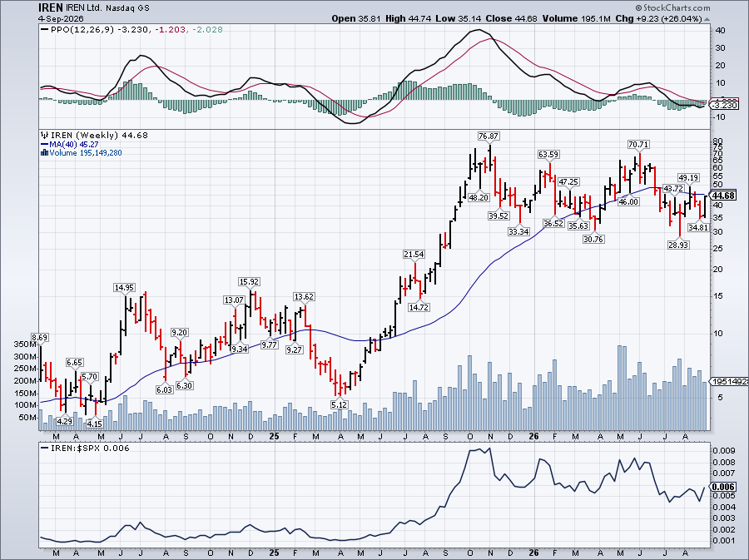The width and height of the screenshot is (749, 560).
Task: Click the 4.15 low price label
Action: pos(94,424)
